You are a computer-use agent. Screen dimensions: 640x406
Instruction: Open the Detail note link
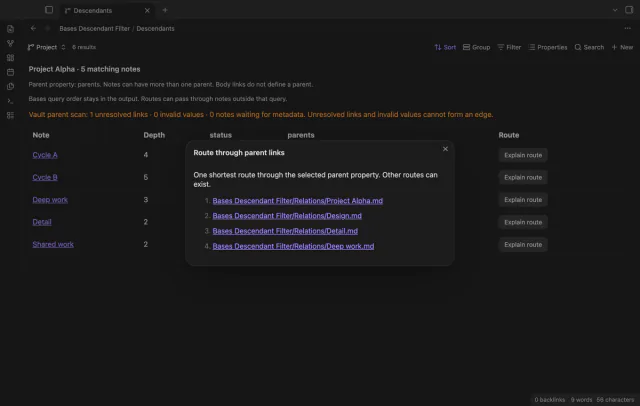(x=42, y=222)
